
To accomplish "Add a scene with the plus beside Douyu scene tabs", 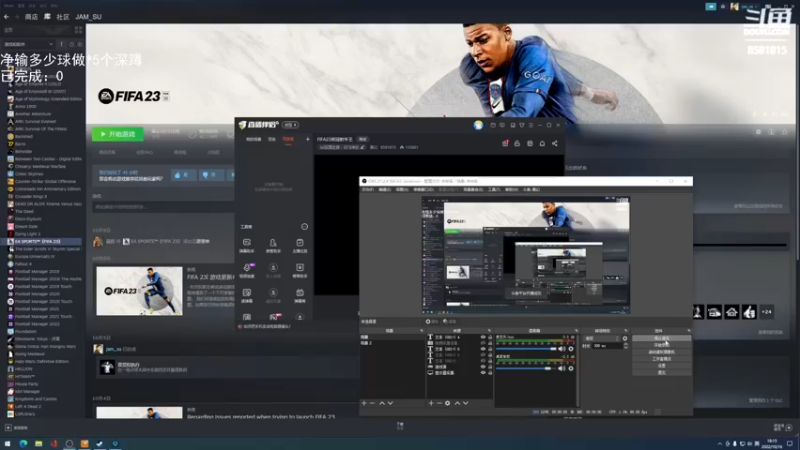I will [x=308, y=139].
